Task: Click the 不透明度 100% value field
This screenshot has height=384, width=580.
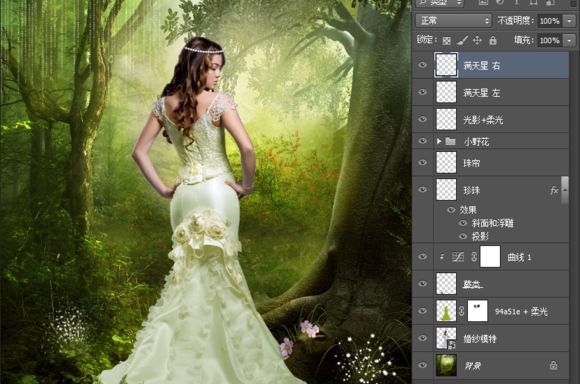Action: (x=550, y=21)
